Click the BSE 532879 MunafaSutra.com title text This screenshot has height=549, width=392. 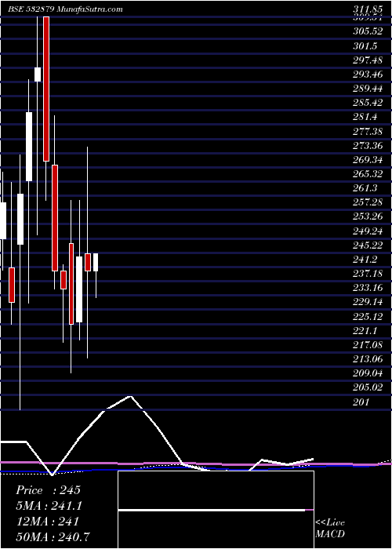[65, 9]
